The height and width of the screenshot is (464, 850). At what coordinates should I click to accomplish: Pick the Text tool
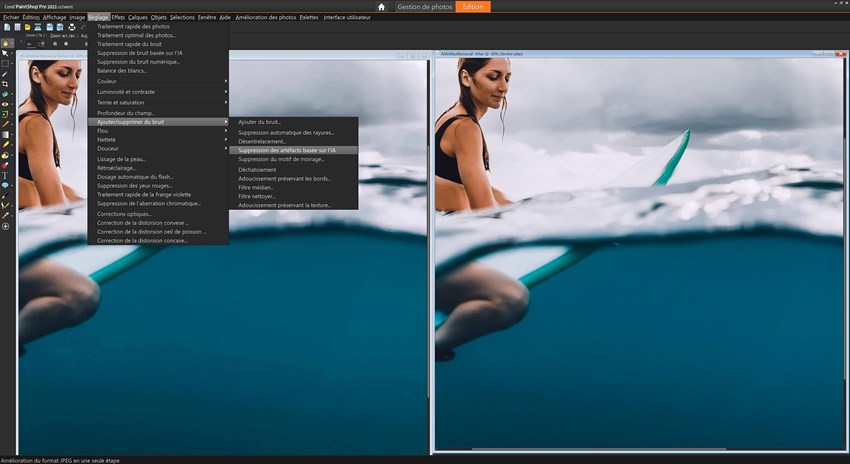point(5,175)
